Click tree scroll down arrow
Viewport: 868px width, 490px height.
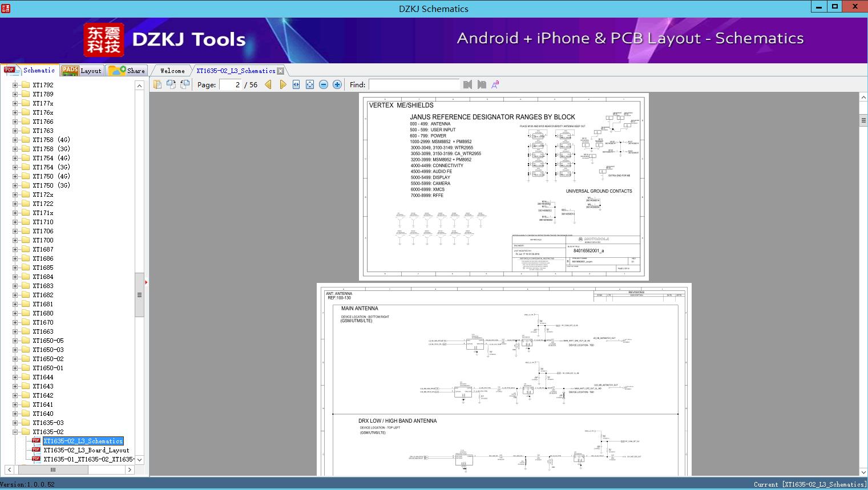(139, 459)
